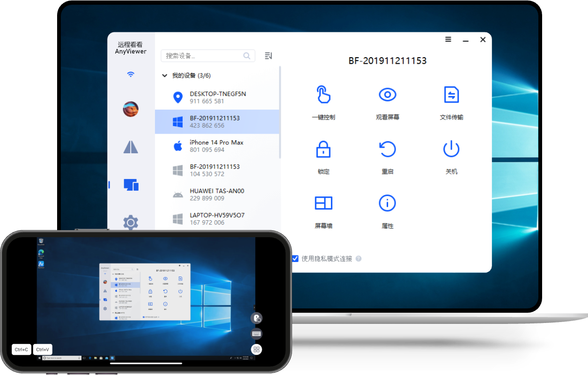Open the hamburger menu in title bar
This screenshot has height=375, width=588.
tap(448, 40)
